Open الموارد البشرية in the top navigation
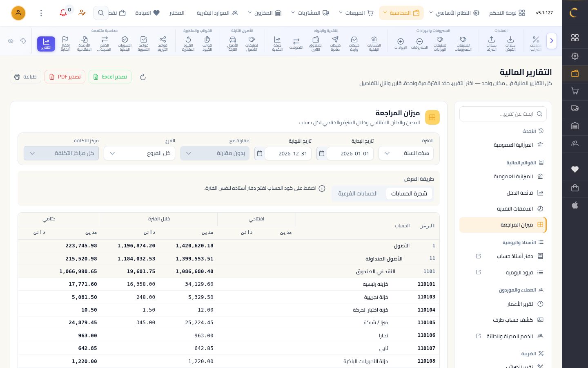588x368 pixels. pos(217,13)
